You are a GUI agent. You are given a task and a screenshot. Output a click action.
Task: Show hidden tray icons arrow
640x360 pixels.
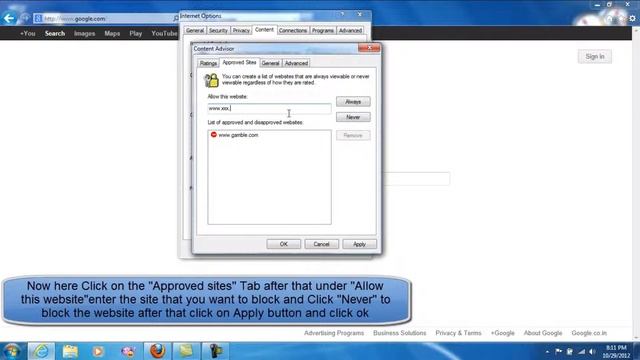coord(547,351)
